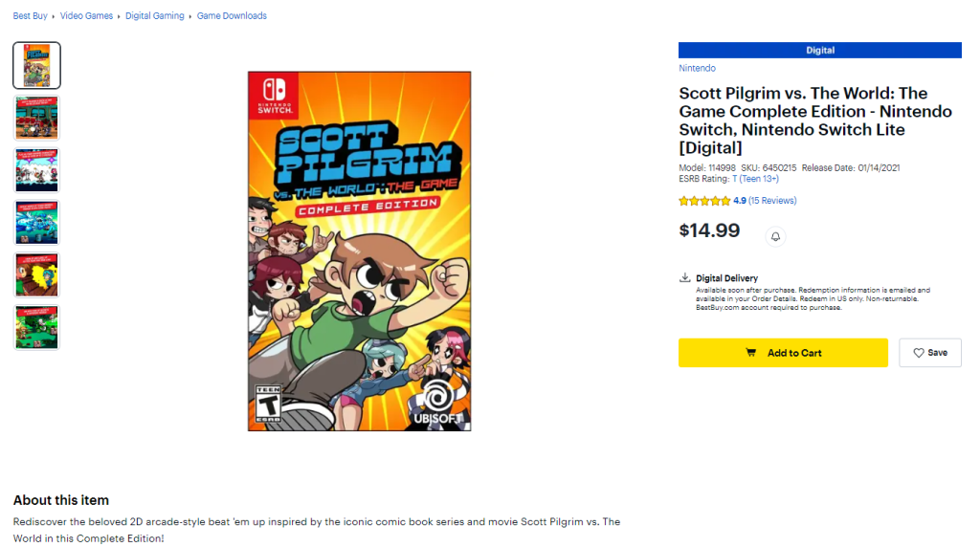Screen dimensions: 980x547
Task: Select the first box-art thumbnail
Action: [x=37, y=65]
